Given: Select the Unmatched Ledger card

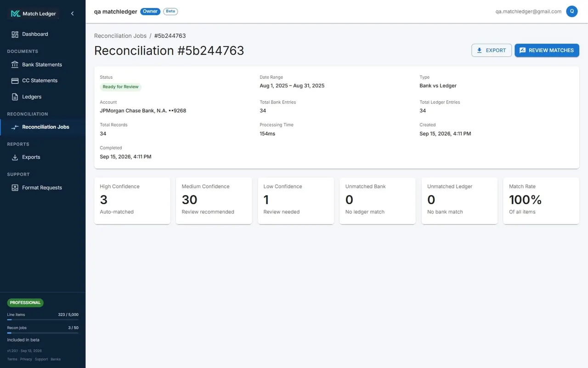Looking at the screenshot, I should click(x=459, y=201).
